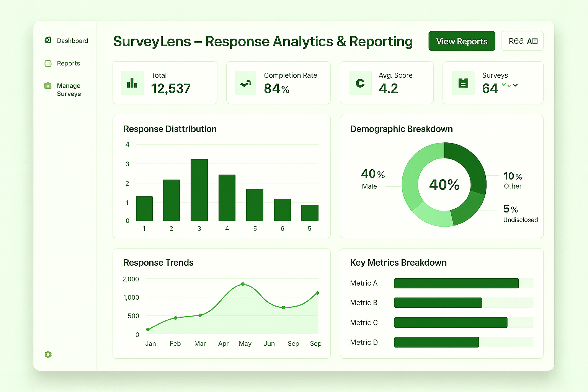Image resolution: width=588 pixels, height=392 pixels.
Task: Open the Manage Surveys briefcase icon
Action: [47, 86]
